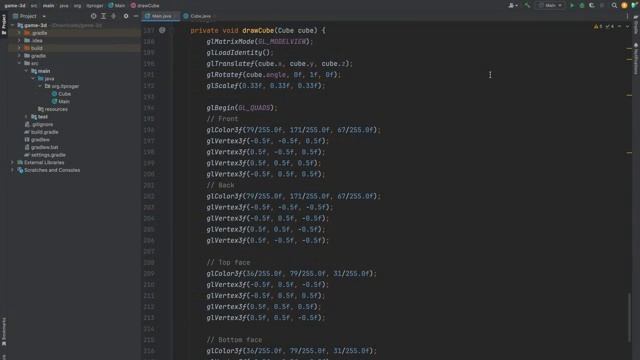Click itproger in the navigation breadcrumb
The image size is (640, 360).
pyautogui.click(x=95, y=5)
